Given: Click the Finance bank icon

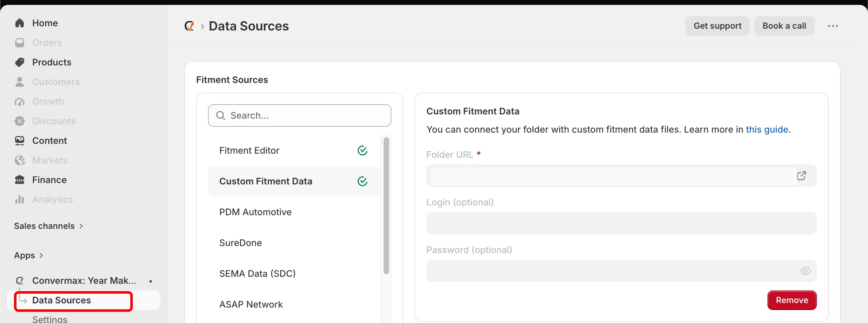Looking at the screenshot, I should pos(20,180).
